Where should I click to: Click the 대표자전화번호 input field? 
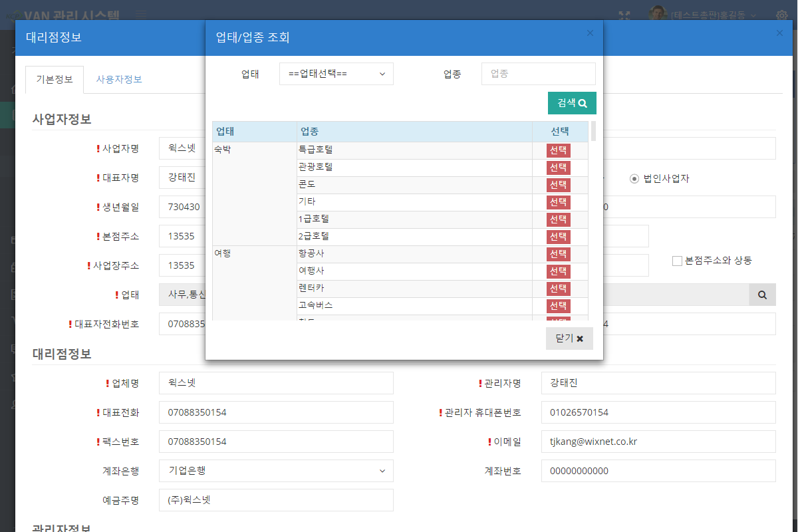[x=182, y=324]
